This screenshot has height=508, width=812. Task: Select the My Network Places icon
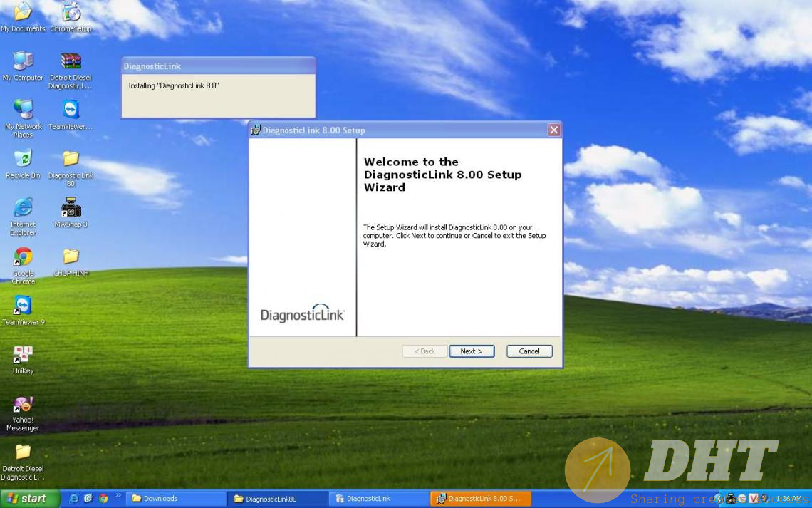(x=23, y=110)
